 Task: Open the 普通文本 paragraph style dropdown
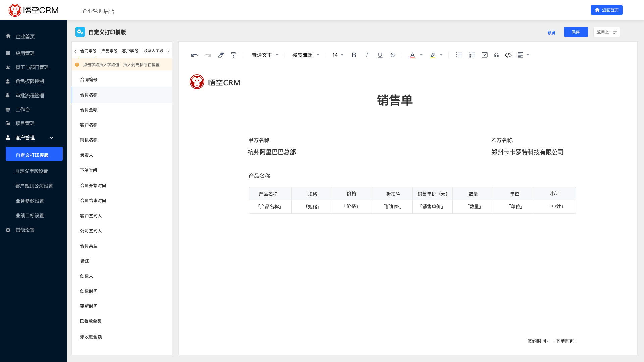(265, 55)
